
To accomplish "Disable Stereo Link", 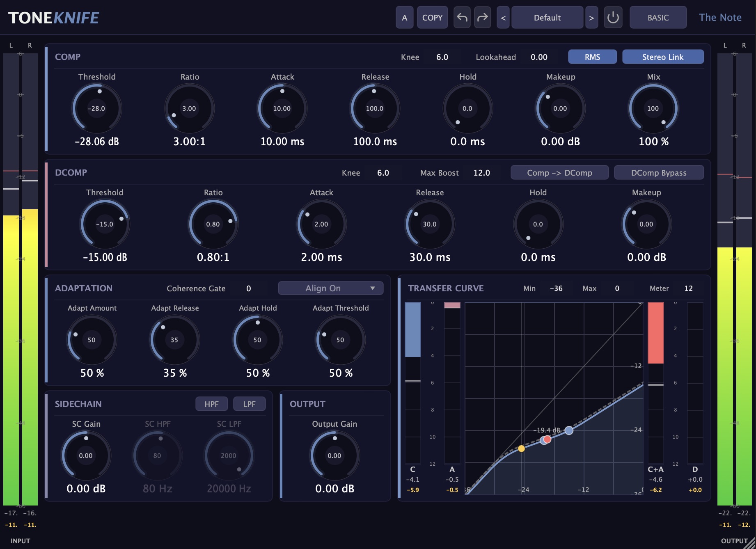I will (x=663, y=57).
